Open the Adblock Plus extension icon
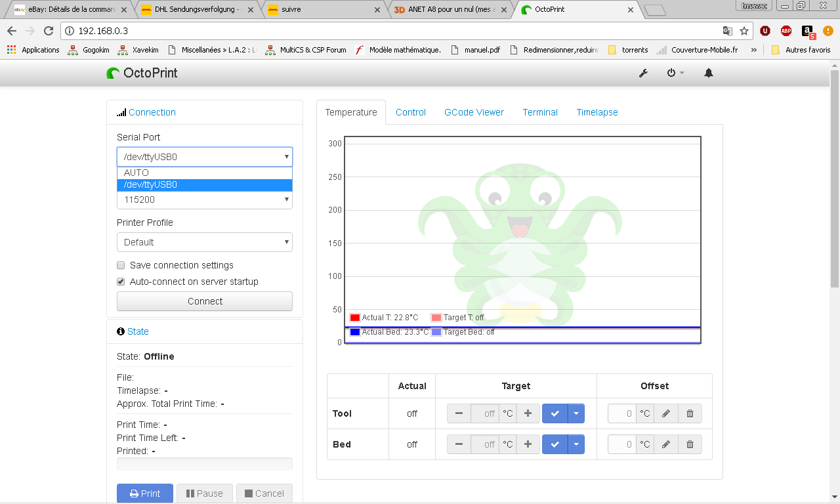This screenshot has width=840, height=504. 786,31
